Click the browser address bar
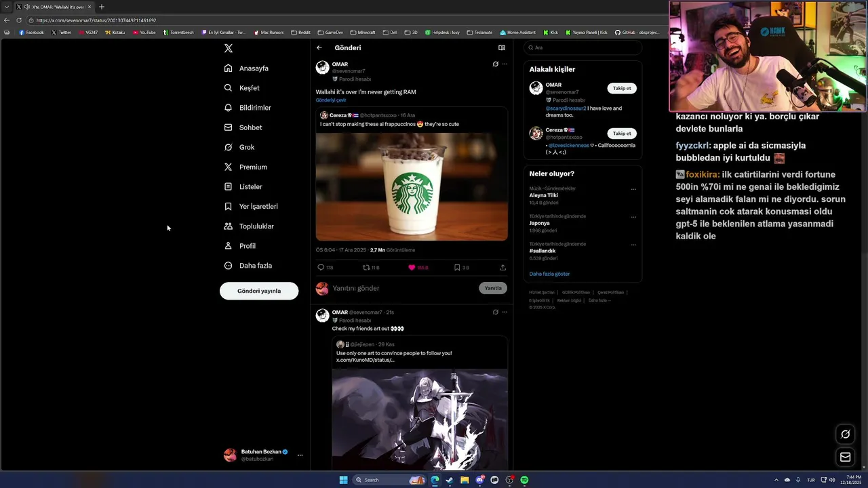 (346, 20)
